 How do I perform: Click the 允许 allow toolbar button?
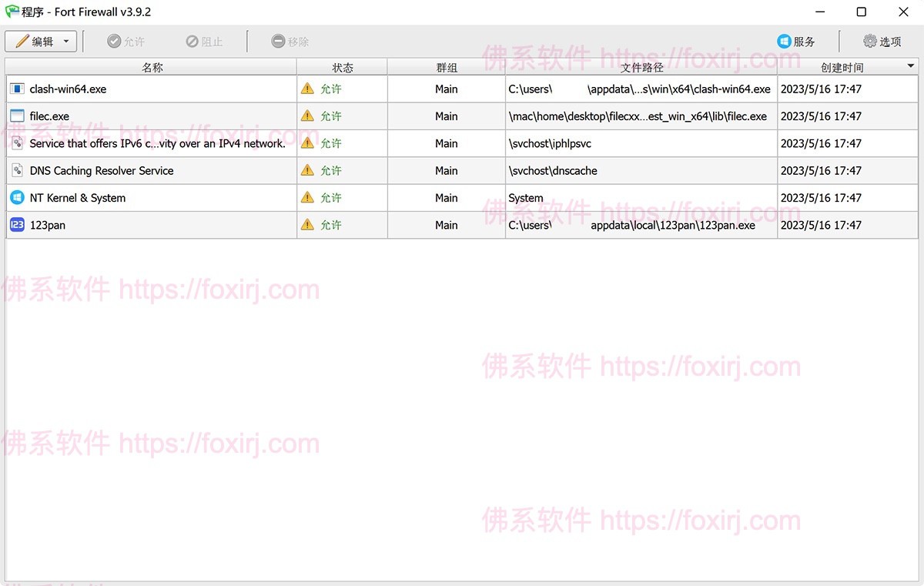[x=126, y=41]
